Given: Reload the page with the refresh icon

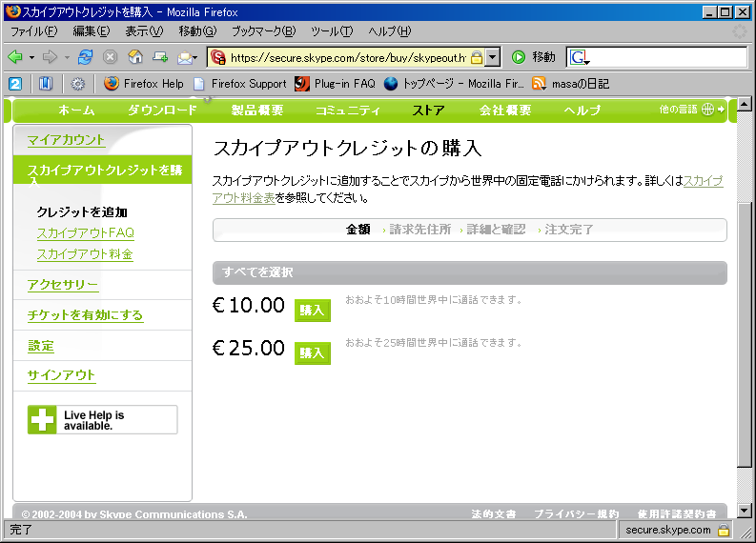Looking at the screenshot, I should 86,57.
